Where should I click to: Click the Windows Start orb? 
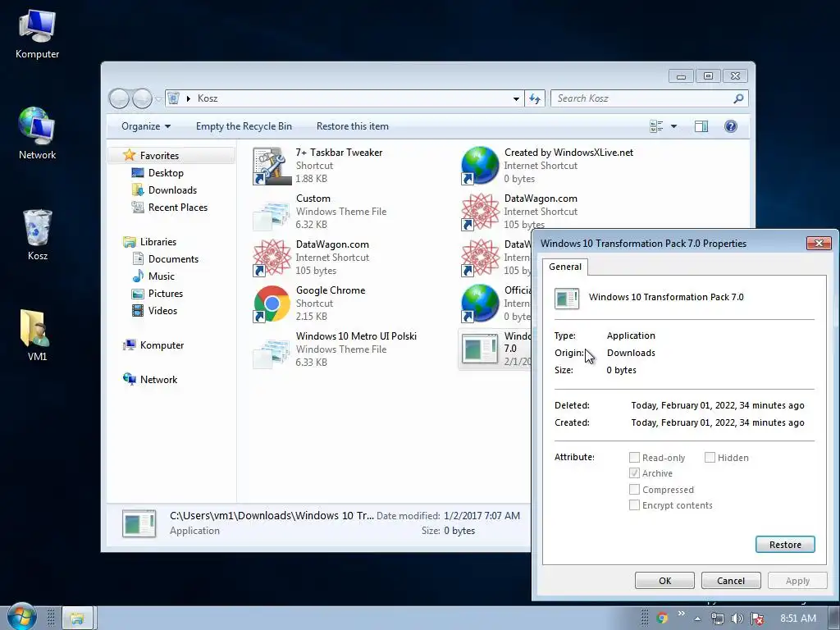[x=21, y=617]
